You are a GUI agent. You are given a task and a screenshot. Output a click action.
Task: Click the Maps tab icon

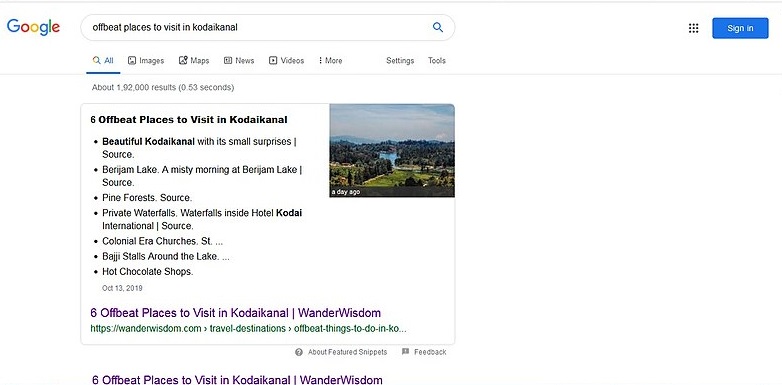(x=183, y=60)
